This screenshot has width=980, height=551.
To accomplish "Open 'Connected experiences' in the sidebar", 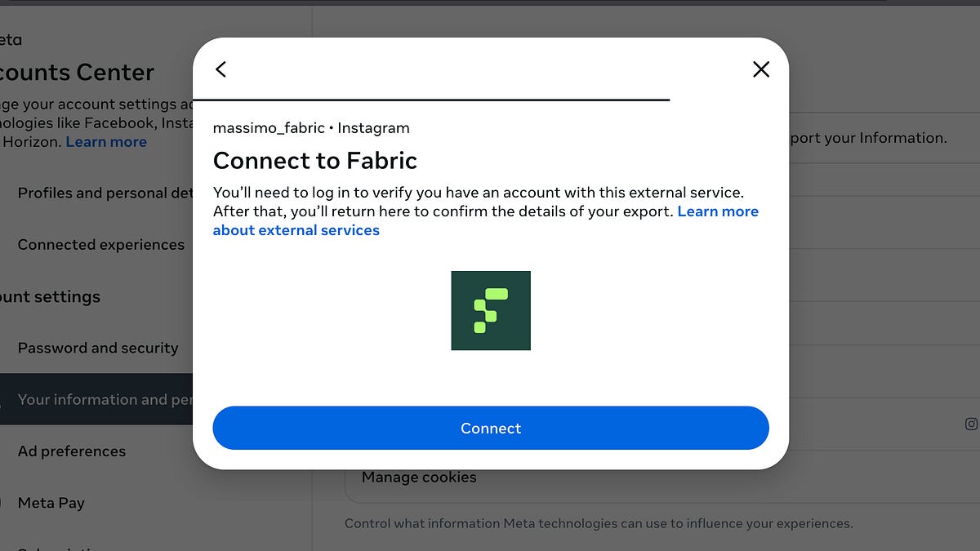I will tap(101, 244).
